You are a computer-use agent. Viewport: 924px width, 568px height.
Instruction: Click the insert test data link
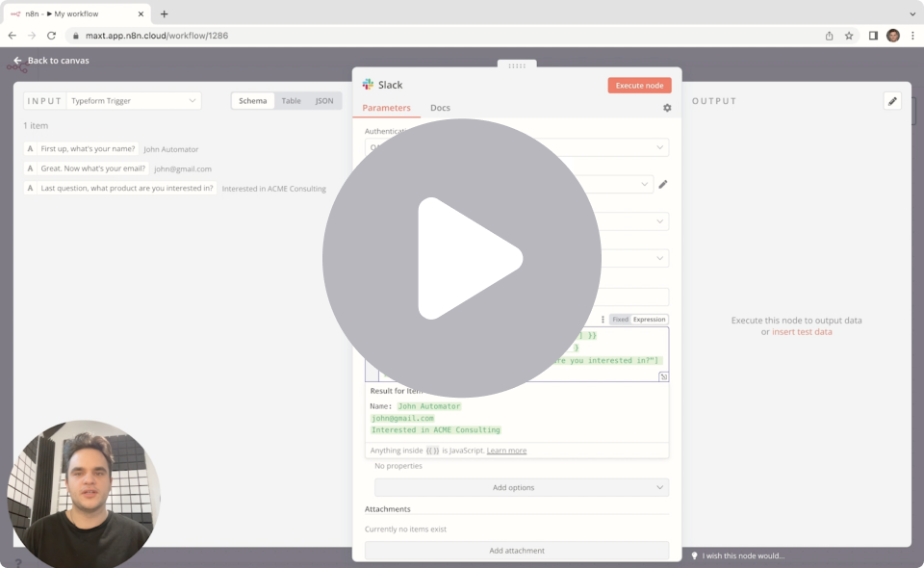click(x=802, y=332)
